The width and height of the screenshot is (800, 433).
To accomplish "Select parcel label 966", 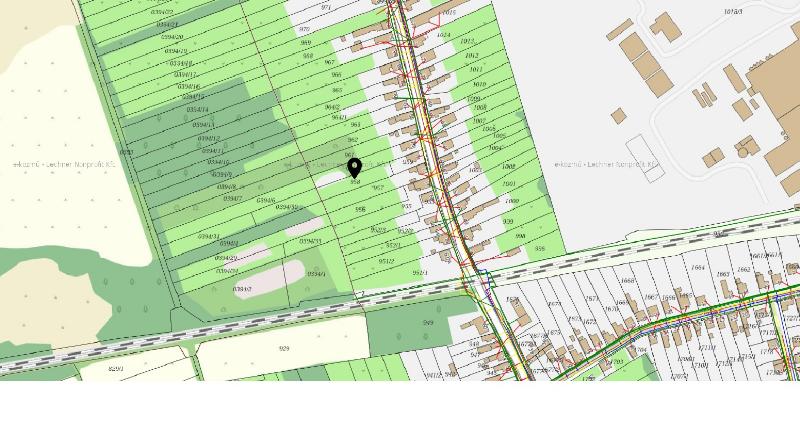I will (336, 75).
